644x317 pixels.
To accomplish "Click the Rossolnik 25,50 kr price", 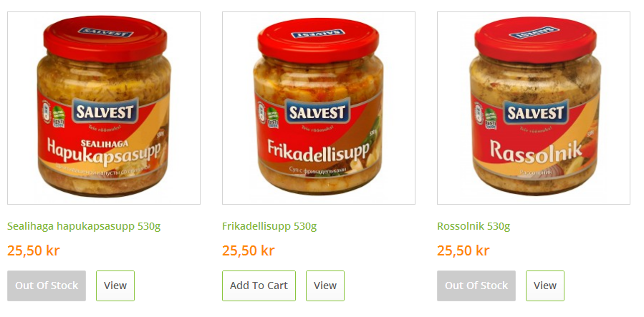I will (x=463, y=250).
